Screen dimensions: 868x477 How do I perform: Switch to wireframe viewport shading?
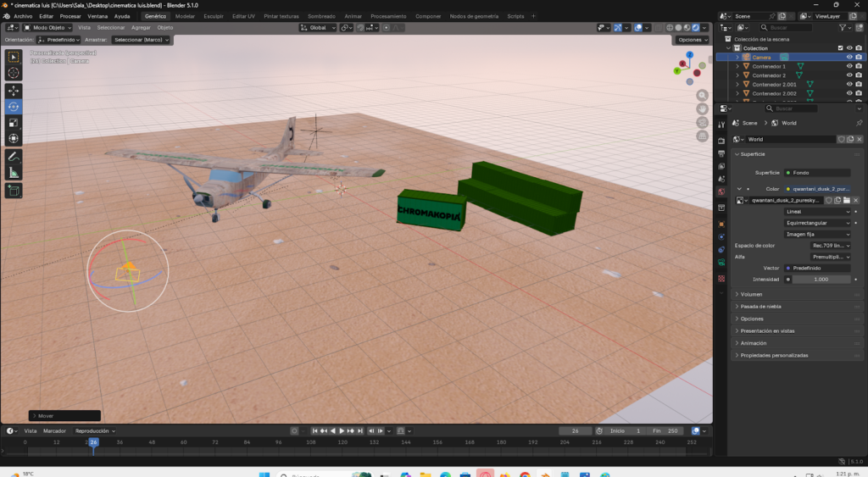pos(670,28)
